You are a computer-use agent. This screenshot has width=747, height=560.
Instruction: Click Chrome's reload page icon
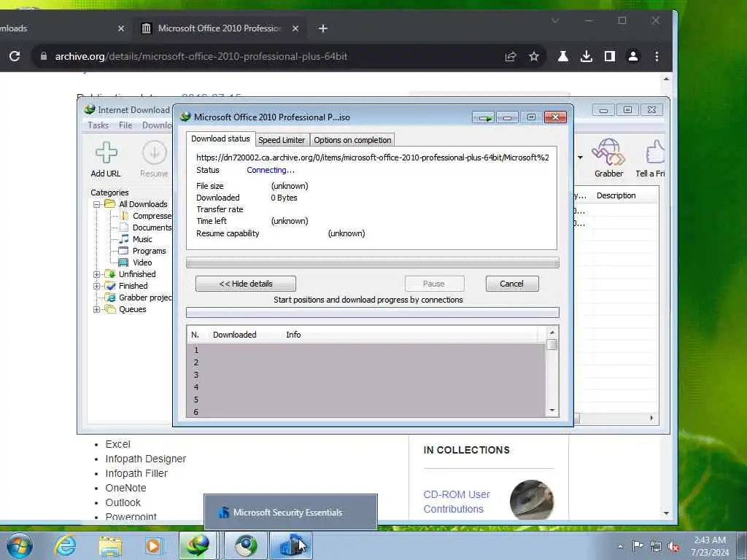15,56
